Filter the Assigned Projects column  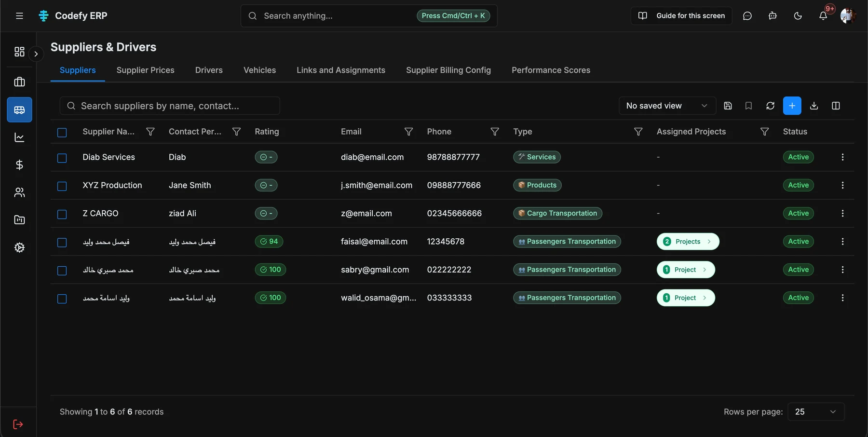(x=764, y=132)
